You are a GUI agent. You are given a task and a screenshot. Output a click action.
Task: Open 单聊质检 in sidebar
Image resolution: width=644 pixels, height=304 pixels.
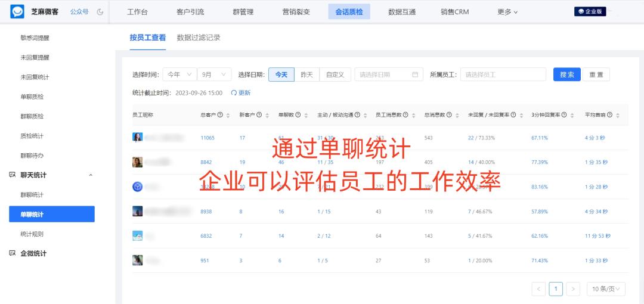[x=32, y=97]
